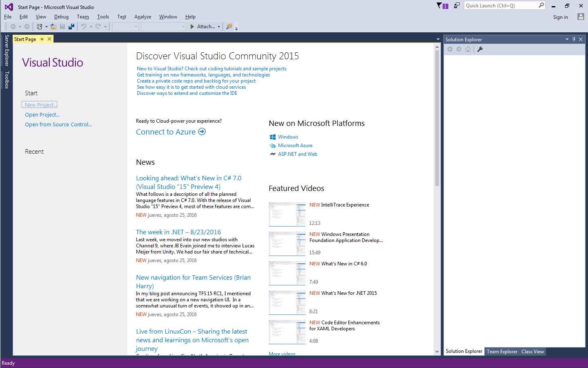Screen dimensions: 588x368
Task: Open Solution Explorer window position dropdown
Action: point(567,39)
